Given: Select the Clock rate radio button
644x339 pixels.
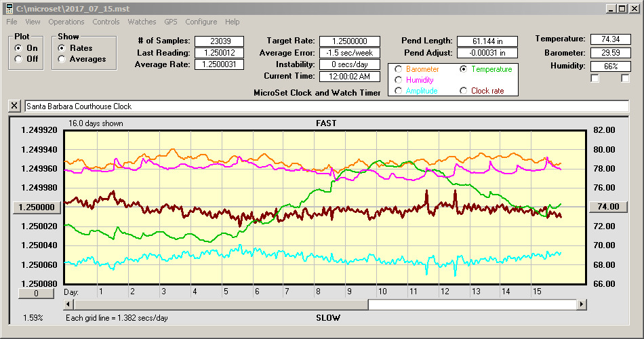Looking at the screenshot, I should (x=464, y=91).
